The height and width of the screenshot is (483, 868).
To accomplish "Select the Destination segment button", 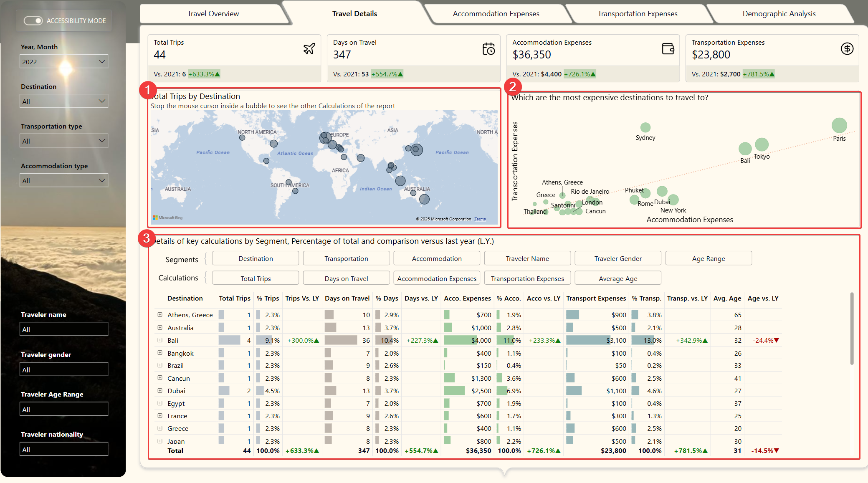I will pos(256,258).
